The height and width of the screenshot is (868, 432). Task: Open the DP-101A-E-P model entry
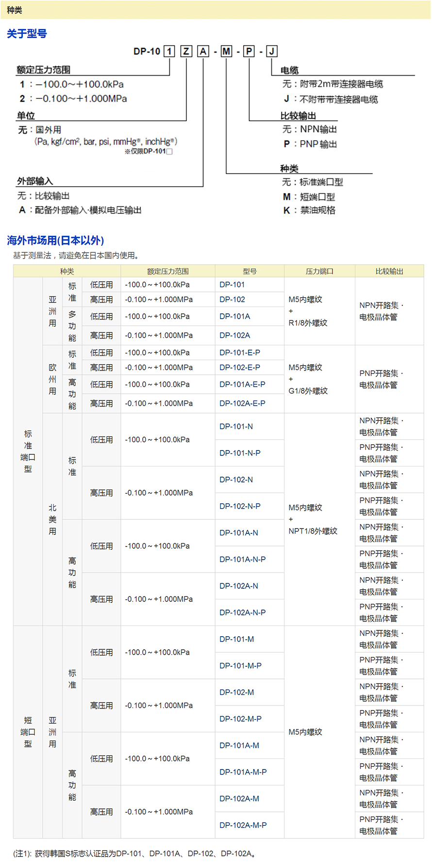click(x=242, y=385)
